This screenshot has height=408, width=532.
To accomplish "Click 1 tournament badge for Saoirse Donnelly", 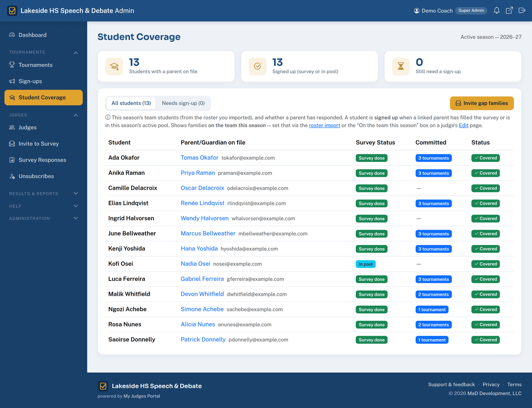I will click(432, 340).
